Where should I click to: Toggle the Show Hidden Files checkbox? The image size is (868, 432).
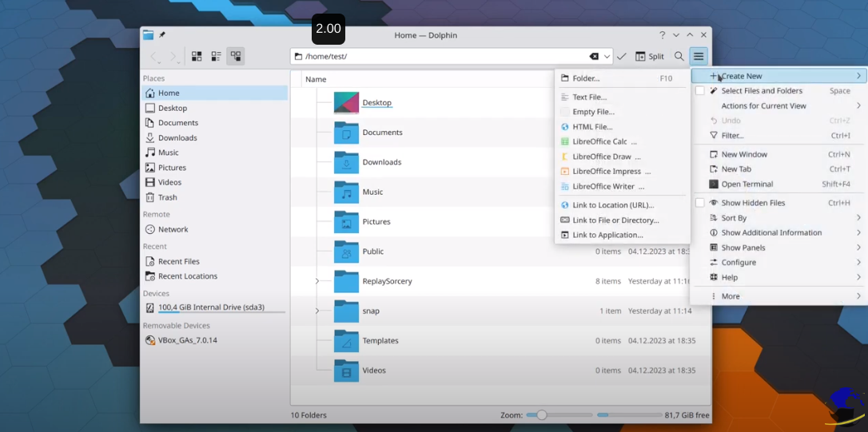(700, 203)
